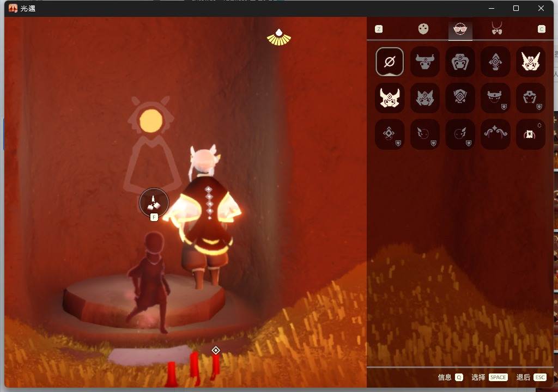Click the 退后 ESC back button

531,377
